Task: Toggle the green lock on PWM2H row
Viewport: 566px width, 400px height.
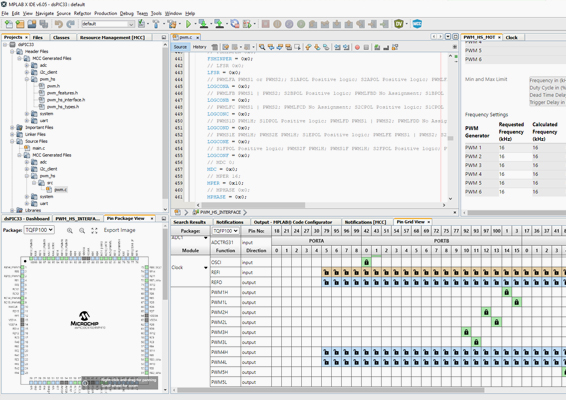Action: click(x=486, y=312)
